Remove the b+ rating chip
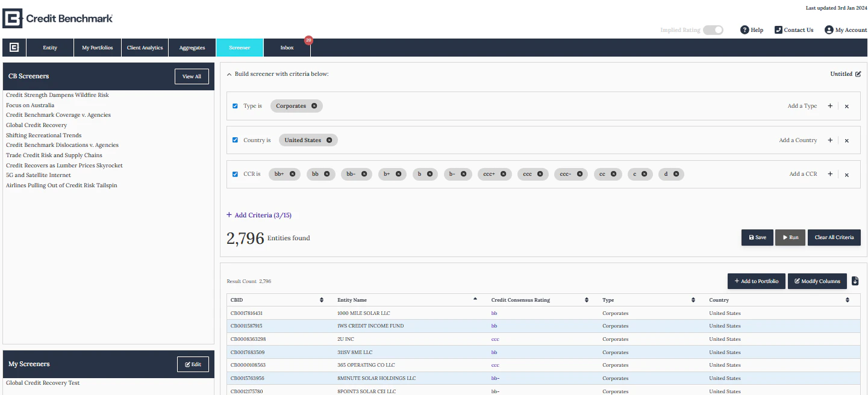 [x=398, y=174]
